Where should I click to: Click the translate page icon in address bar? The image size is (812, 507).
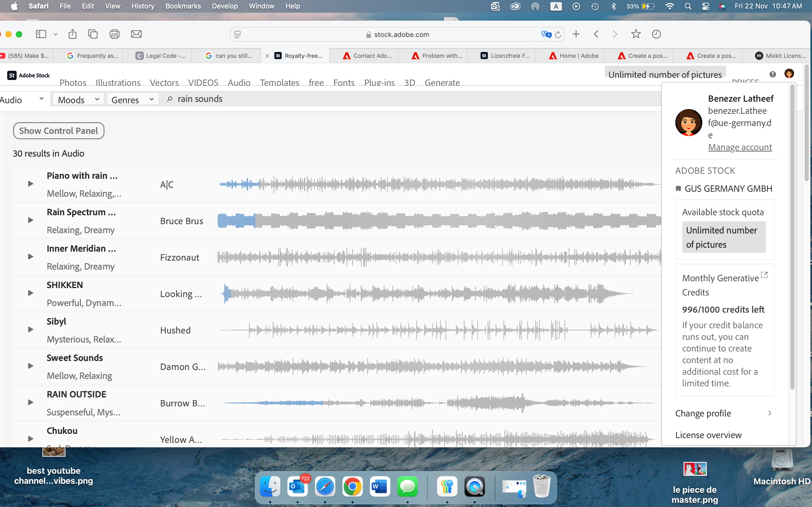pyautogui.click(x=546, y=34)
